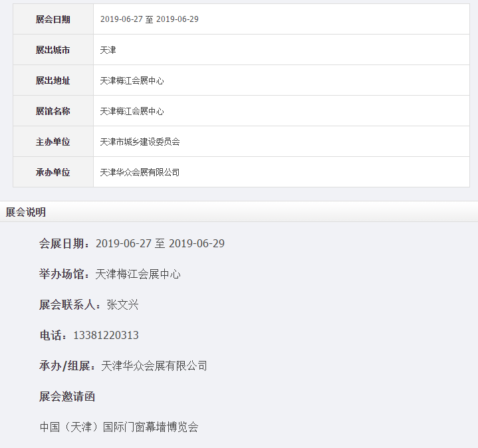Click the 展会说明 section heading
478x448 pixels.
26,212
